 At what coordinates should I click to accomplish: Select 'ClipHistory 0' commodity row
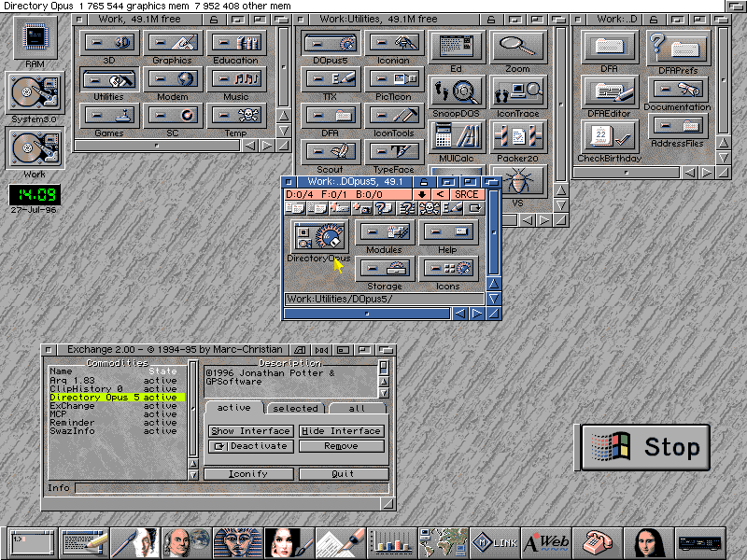117,388
